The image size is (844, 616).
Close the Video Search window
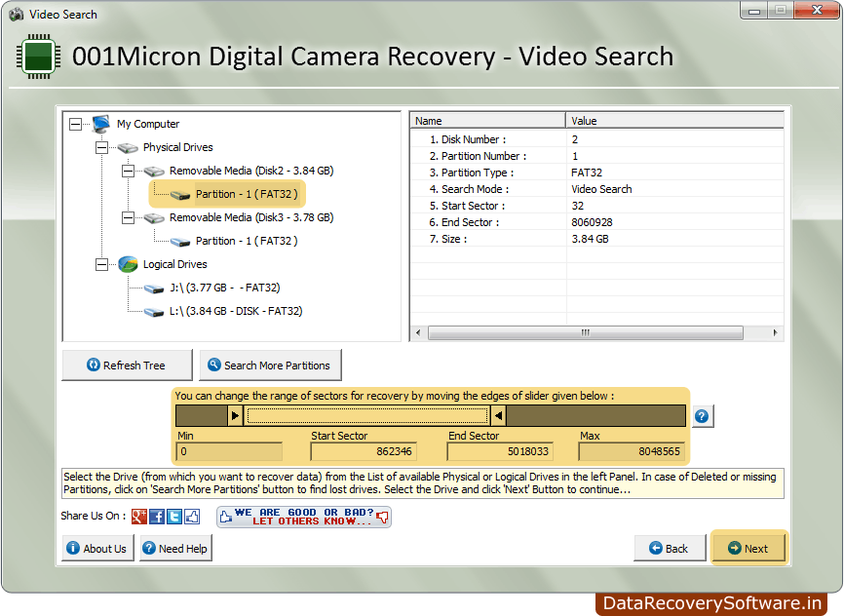tap(817, 10)
